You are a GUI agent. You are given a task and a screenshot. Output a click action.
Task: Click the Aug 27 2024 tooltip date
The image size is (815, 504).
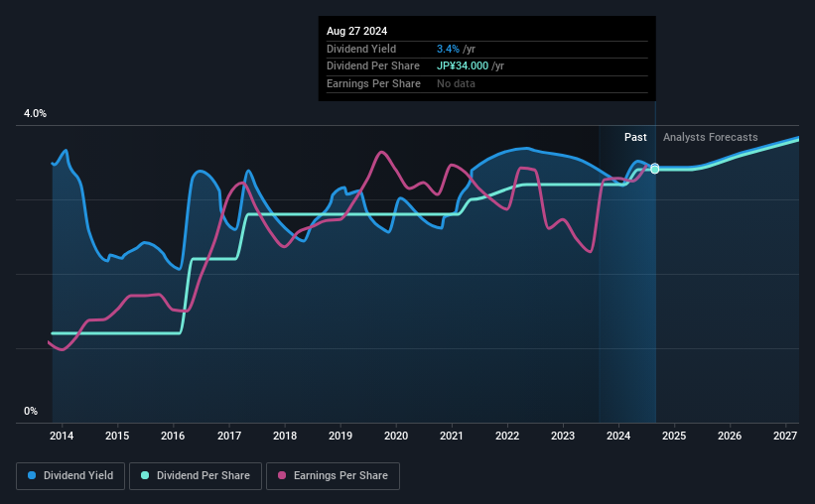(356, 31)
